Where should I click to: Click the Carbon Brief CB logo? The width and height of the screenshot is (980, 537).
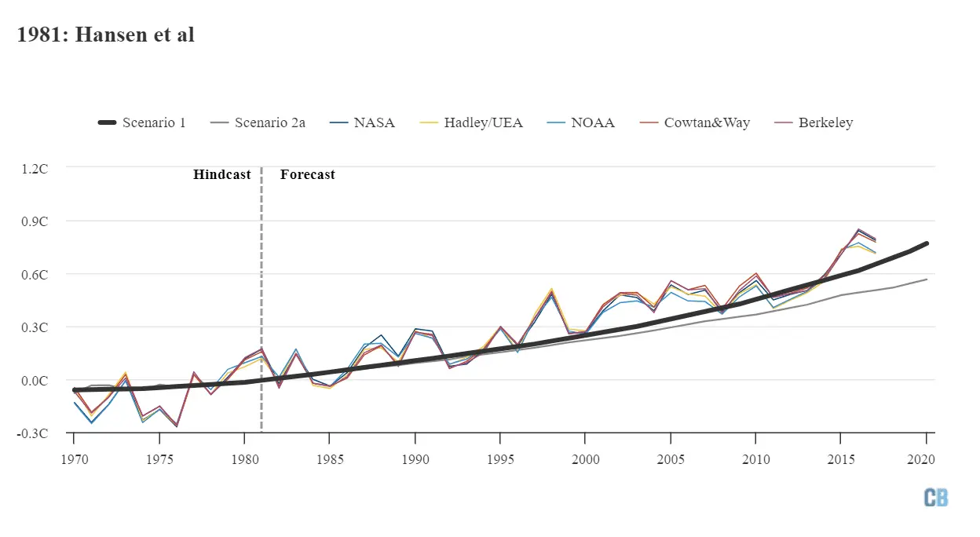point(935,498)
